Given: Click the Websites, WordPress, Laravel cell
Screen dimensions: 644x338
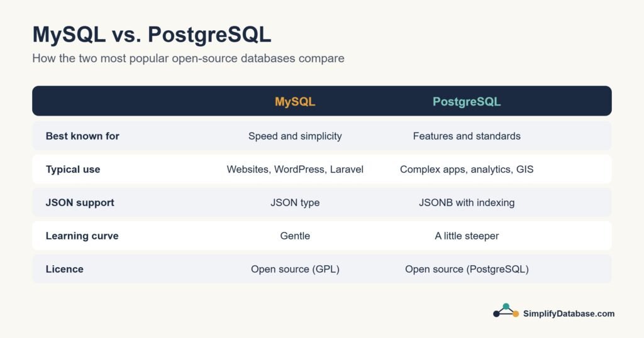Looking at the screenshot, I should tap(295, 170).
